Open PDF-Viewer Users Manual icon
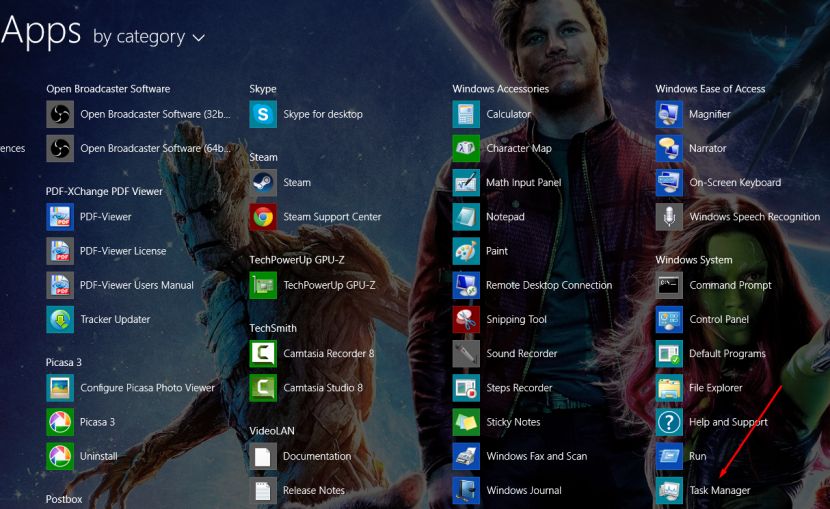The width and height of the screenshot is (830, 509). 60,285
